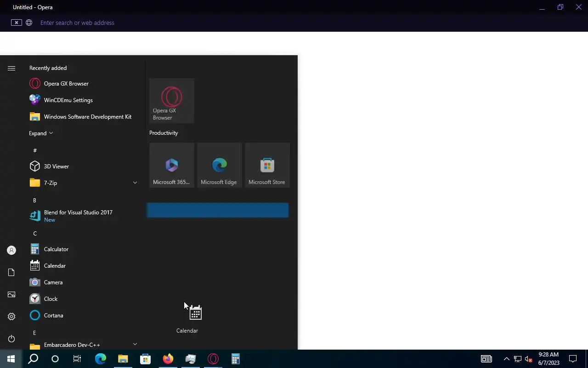Screen dimensions: 588x368
Task: Open the notification center icon
Action: [573, 359]
